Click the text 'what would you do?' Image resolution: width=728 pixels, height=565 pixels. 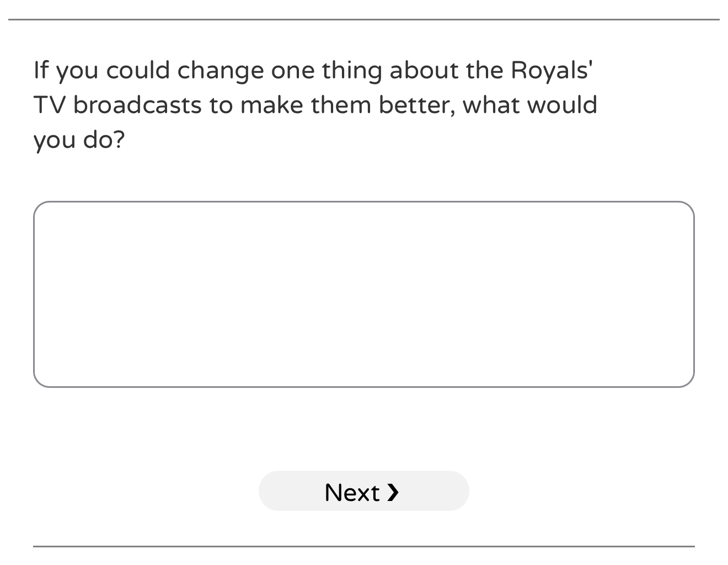pos(529,105)
